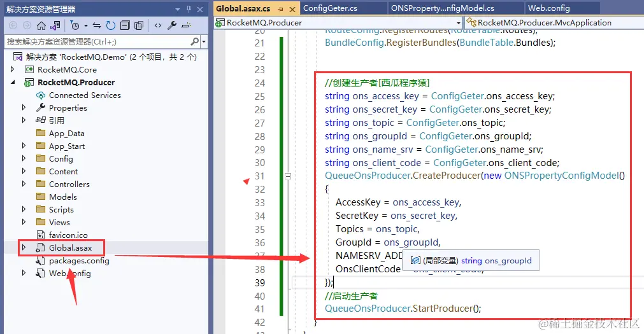Switch to the ConfigGeter.cs tab
The width and height of the screenshot is (644, 334).
tap(330, 8)
